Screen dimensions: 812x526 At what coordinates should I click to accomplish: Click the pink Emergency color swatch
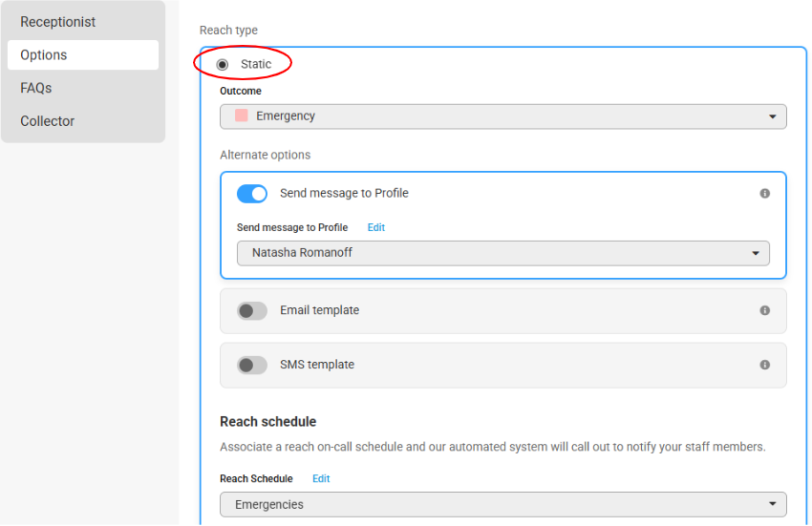(x=241, y=116)
